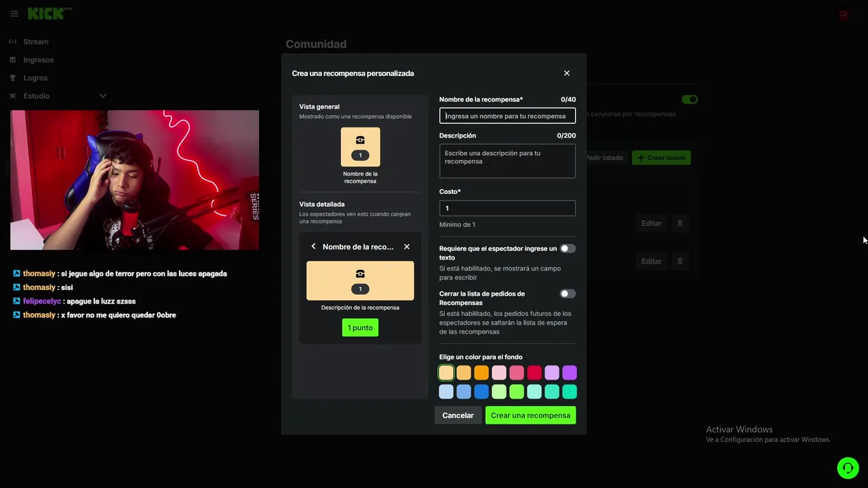868x488 pixels.
Task: Focus the Costo input field
Action: [x=507, y=208]
